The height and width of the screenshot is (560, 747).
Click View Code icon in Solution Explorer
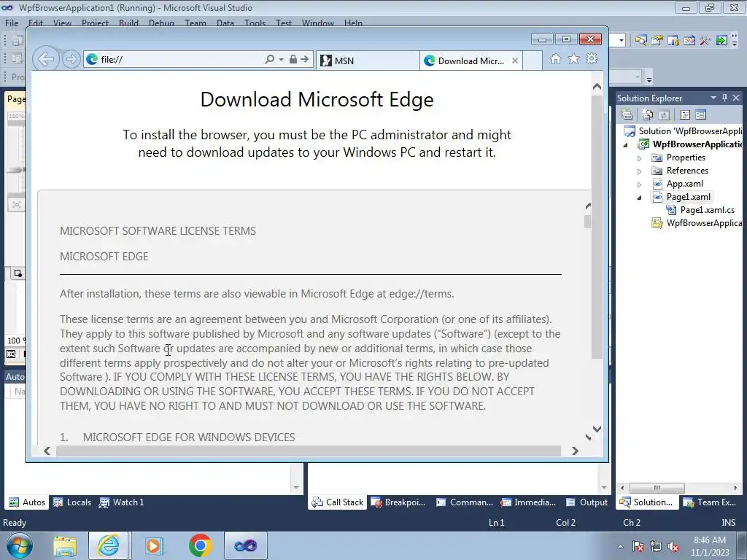point(684,114)
